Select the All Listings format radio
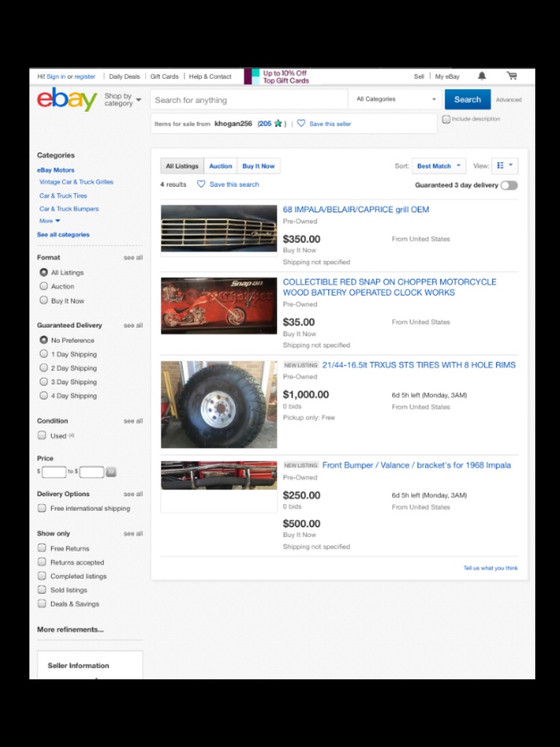 tap(44, 272)
